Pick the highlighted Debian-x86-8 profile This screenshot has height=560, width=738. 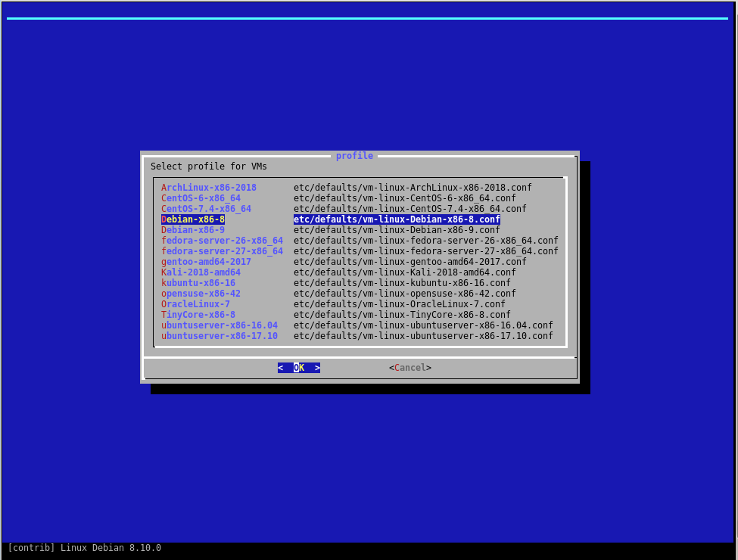pos(193,219)
